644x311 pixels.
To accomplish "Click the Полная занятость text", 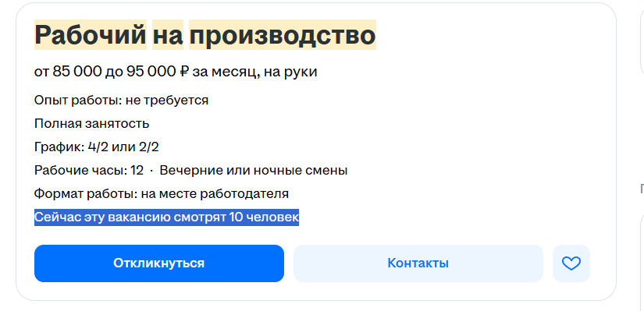I will [91, 123].
